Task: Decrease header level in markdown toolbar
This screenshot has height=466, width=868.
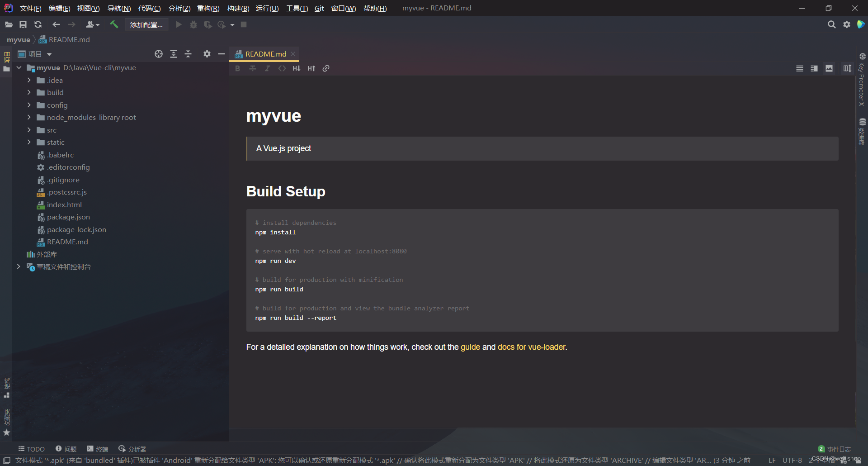Action: pos(297,68)
